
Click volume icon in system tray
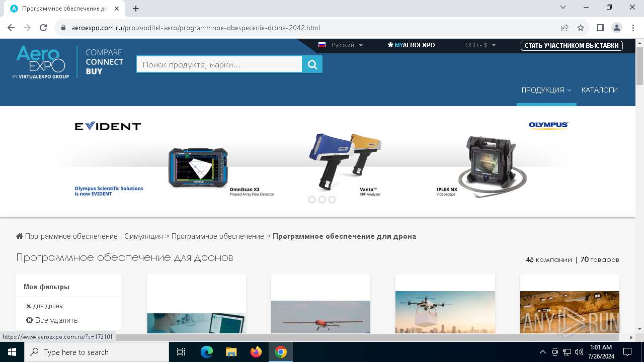tap(579, 352)
